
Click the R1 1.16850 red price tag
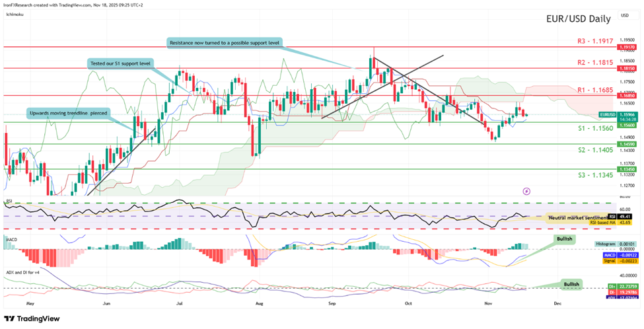click(x=626, y=95)
